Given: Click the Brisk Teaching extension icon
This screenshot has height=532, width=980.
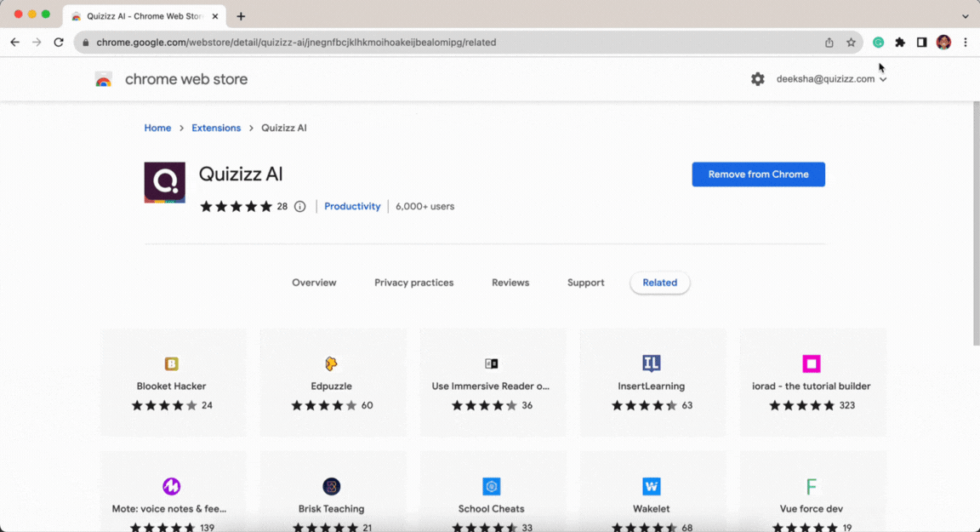Looking at the screenshot, I should 332,486.
